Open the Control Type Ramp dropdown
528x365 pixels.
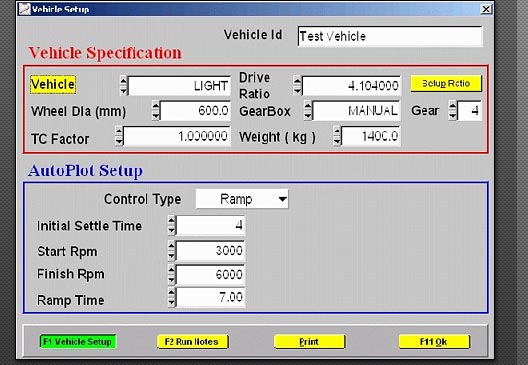coord(242,199)
